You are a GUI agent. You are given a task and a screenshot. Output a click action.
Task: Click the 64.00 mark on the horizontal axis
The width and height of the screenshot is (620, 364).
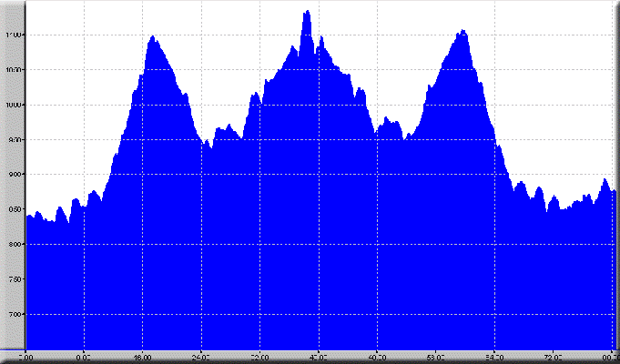point(494,357)
